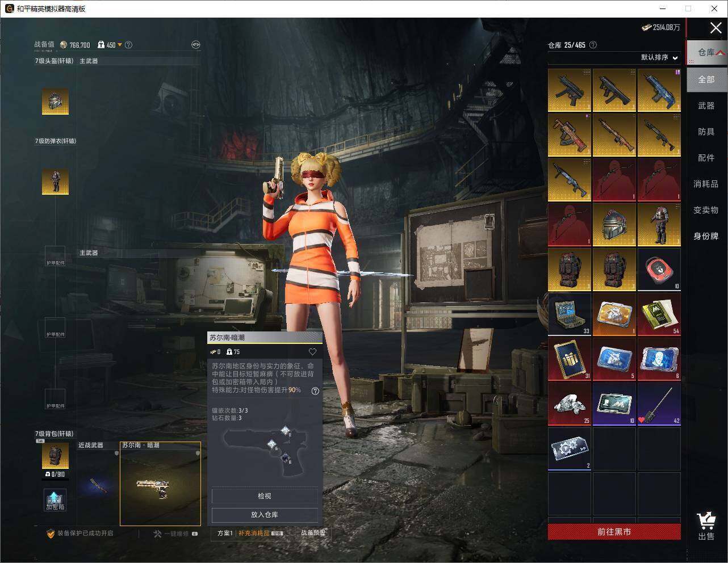The height and width of the screenshot is (563, 728).
Task: Select the orange bullpup gun with curved magazine
Action: 570,135
